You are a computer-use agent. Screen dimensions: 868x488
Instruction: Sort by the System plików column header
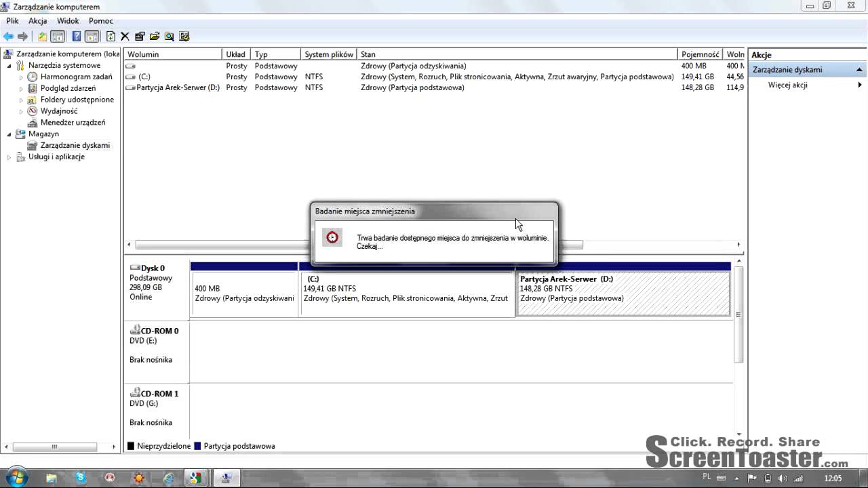[x=329, y=54]
